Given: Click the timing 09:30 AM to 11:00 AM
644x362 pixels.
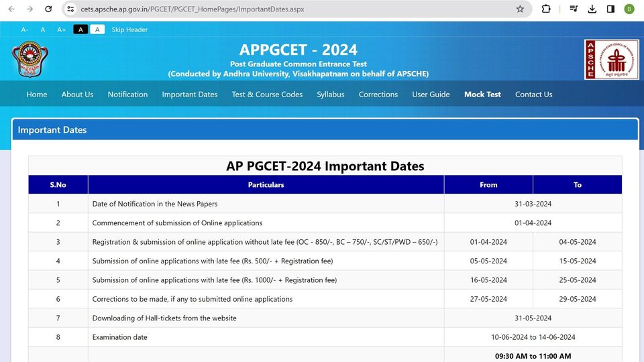Looking at the screenshot, I should [533, 356].
